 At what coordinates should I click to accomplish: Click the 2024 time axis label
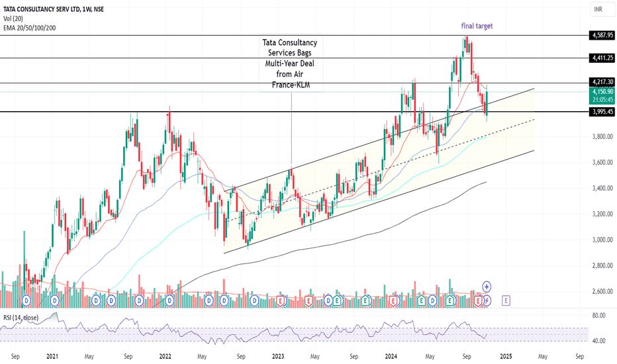point(391,357)
